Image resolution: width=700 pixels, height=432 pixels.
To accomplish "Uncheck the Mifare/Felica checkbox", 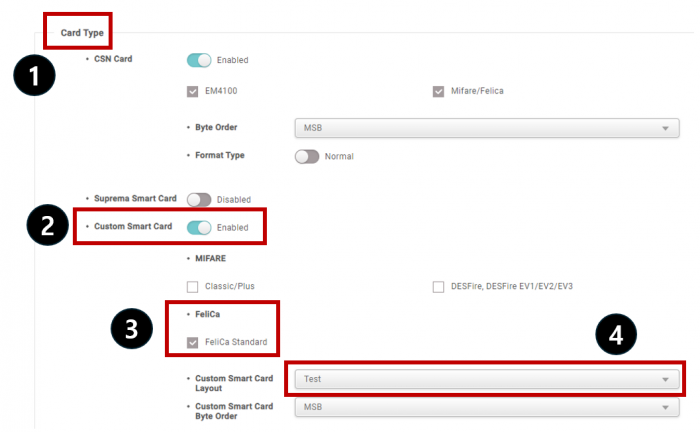I will pyautogui.click(x=438, y=92).
